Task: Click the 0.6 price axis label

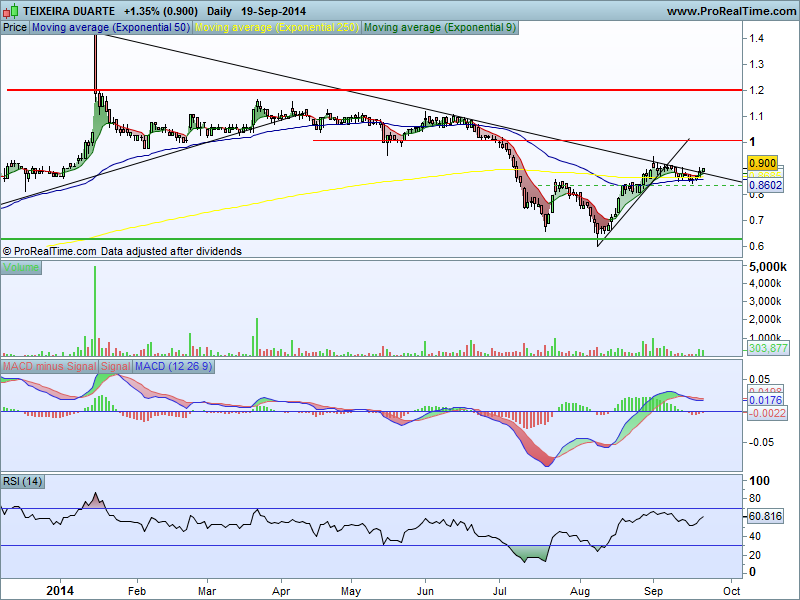Action: pos(756,246)
